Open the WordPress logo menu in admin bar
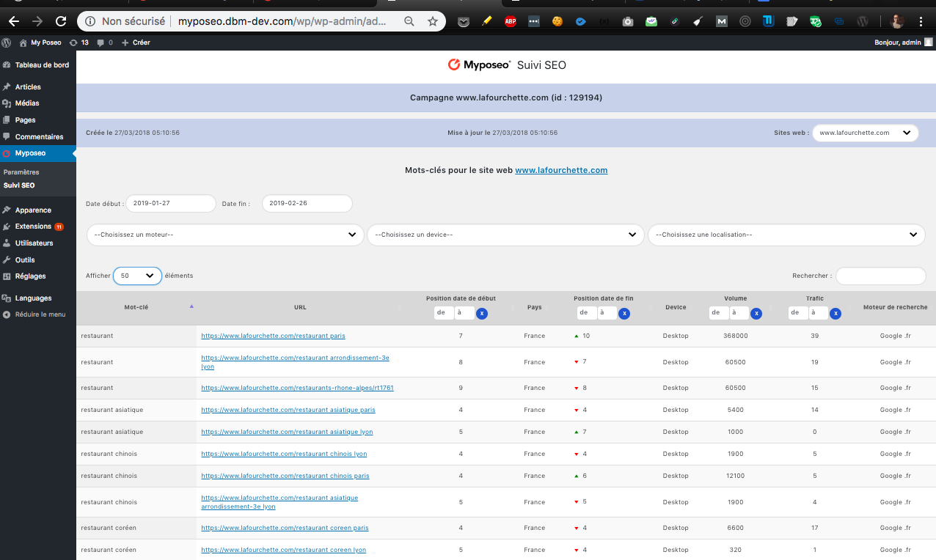This screenshot has height=560, width=936. 7,43
